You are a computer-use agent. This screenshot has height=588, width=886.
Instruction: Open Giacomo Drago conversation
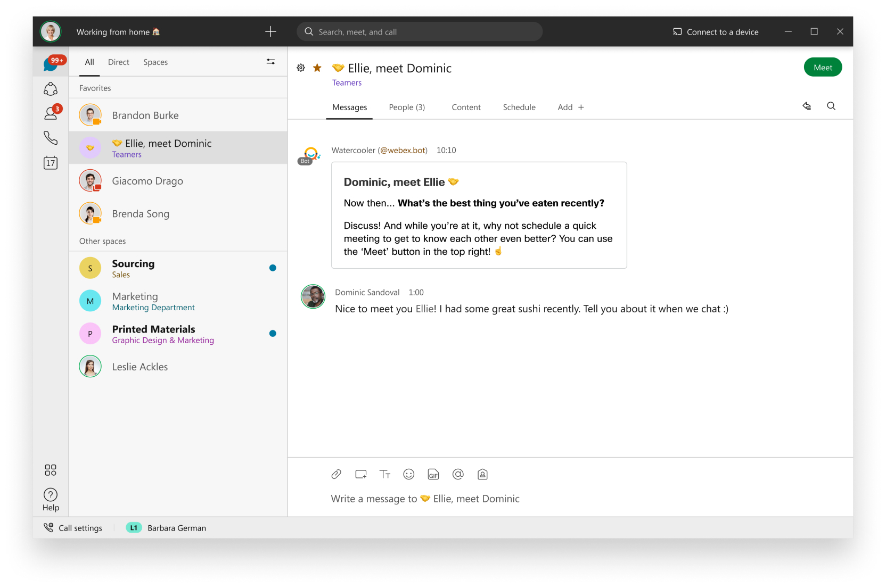click(178, 181)
